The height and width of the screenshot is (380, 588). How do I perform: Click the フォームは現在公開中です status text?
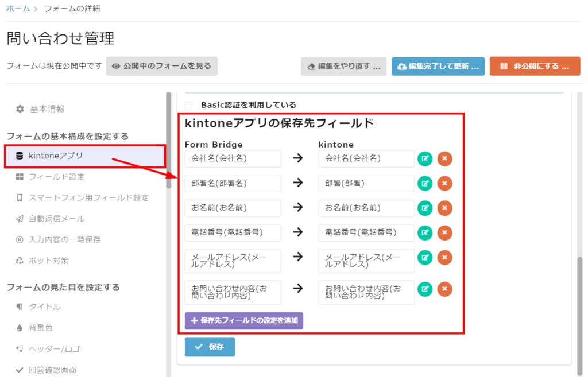(x=55, y=66)
